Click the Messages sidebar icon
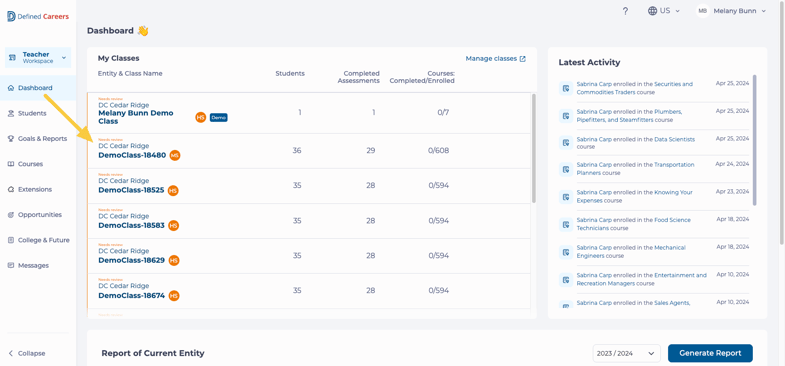Screen dimensions: 785x366 [11, 266]
